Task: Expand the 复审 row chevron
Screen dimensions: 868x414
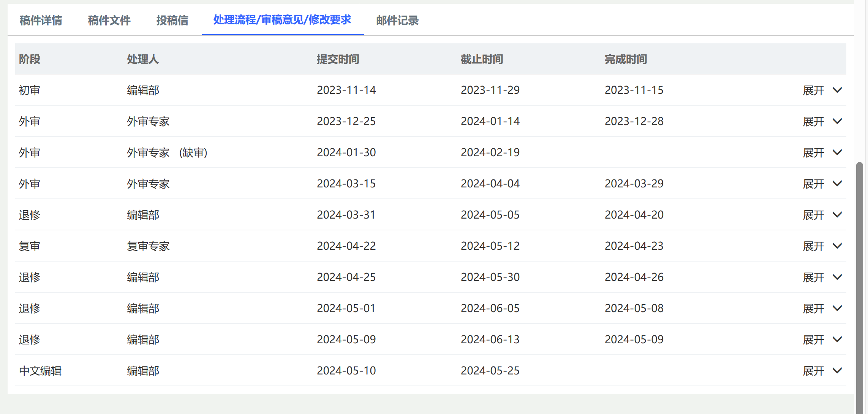Action: (x=837, y=246)
